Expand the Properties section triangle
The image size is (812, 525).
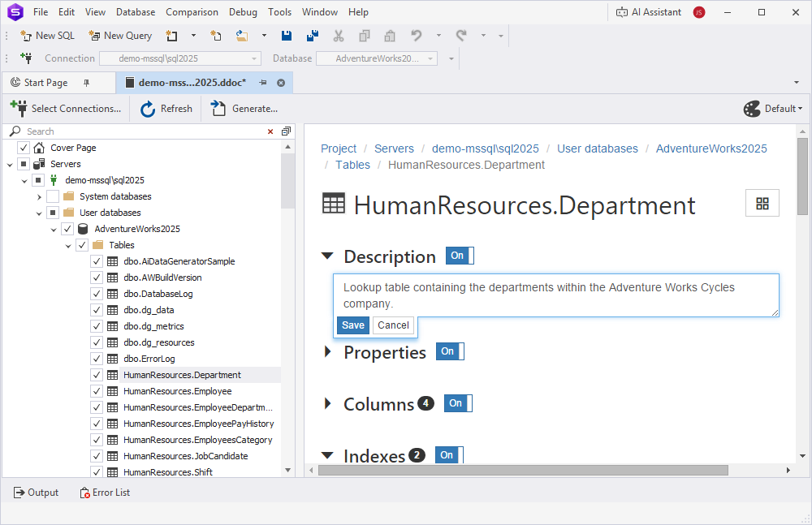[327, 351]
